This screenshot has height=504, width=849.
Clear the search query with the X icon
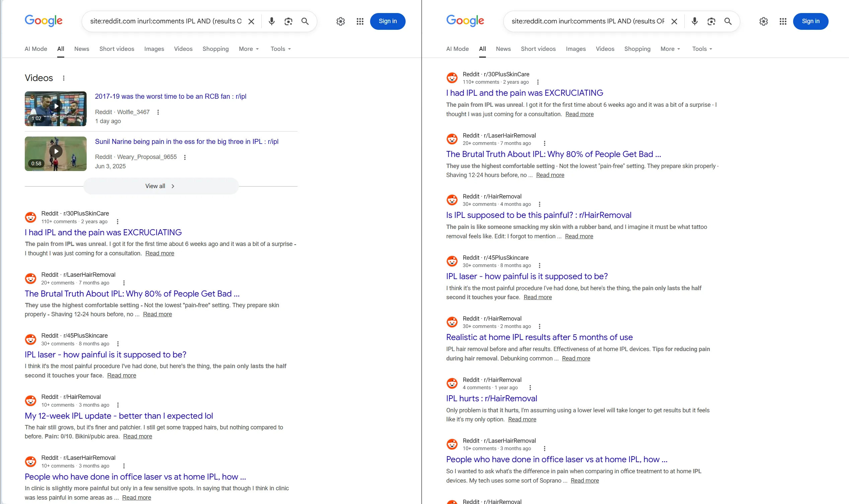click(x=251, y=21)
